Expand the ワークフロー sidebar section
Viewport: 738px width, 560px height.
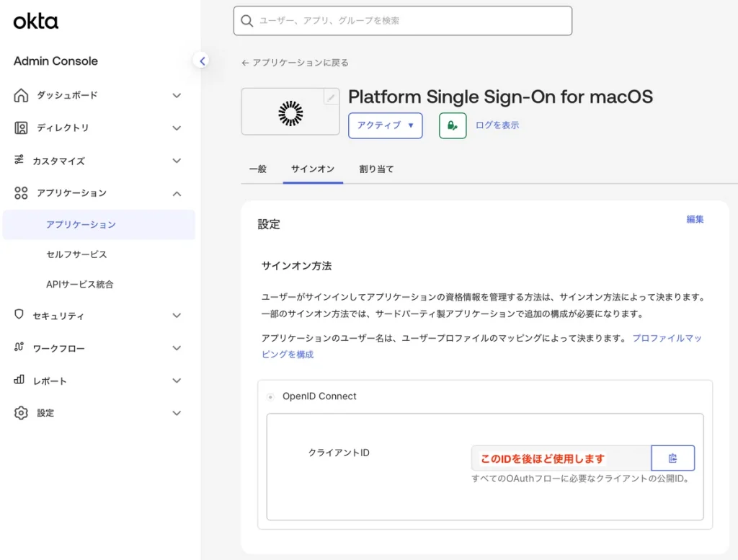tap(177, 348)
